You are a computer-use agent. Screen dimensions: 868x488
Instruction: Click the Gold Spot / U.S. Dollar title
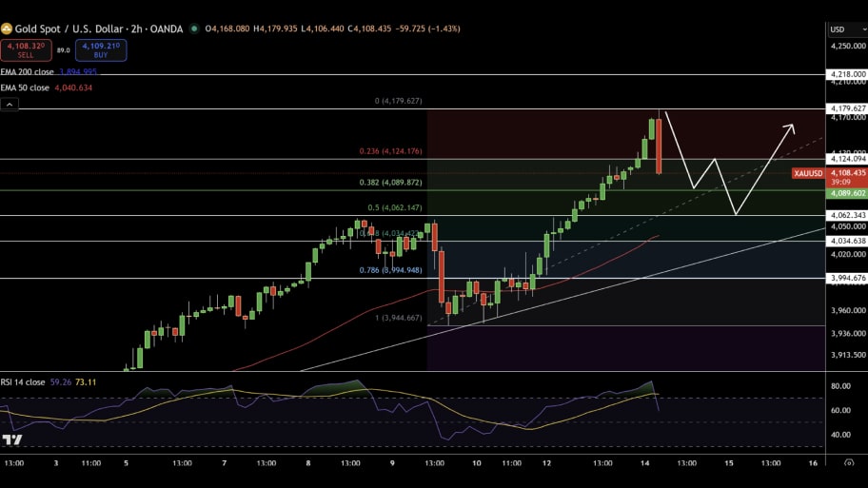click(x=76, y=29)
